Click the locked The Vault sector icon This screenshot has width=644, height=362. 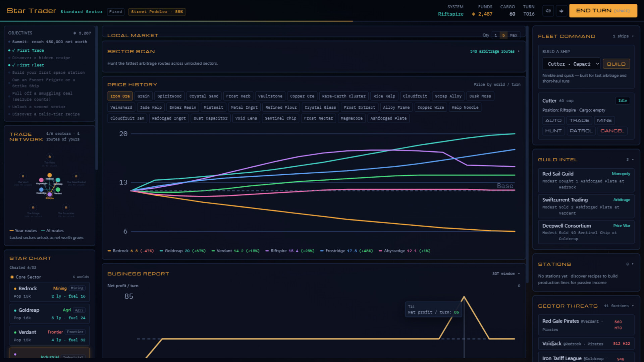(x=23, y=176)
